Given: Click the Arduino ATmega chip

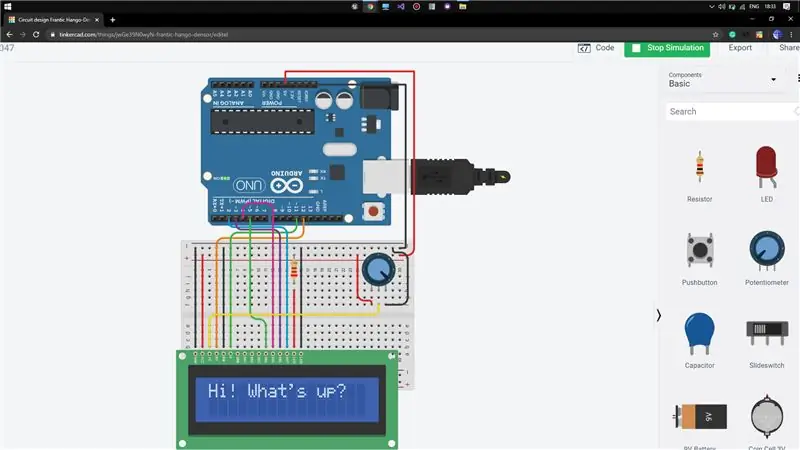Looking at the screenshot, I should click(263, 122).
